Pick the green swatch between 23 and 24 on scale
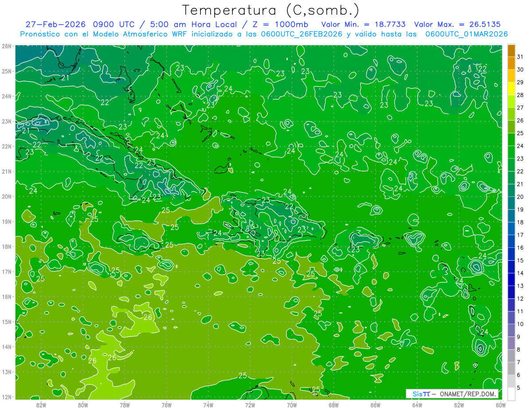The image size is (532, 411). 511,152
